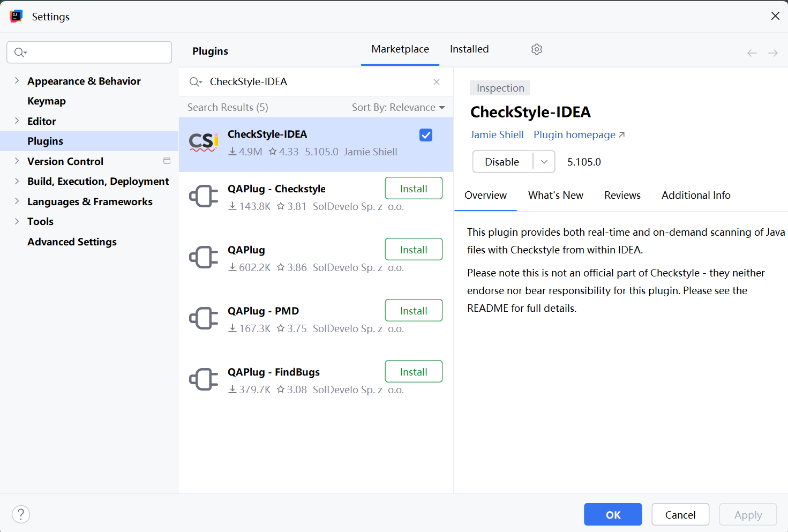Navigate back with left arrow
This screenshot has height=532, width=788.
pos(752,53)
